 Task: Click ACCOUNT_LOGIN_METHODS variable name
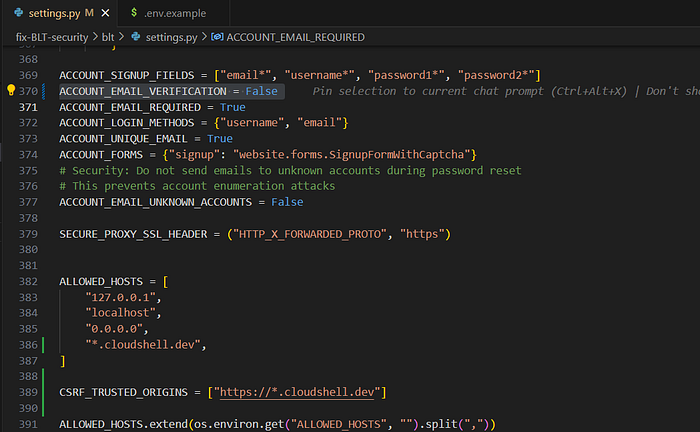point(127,123)
